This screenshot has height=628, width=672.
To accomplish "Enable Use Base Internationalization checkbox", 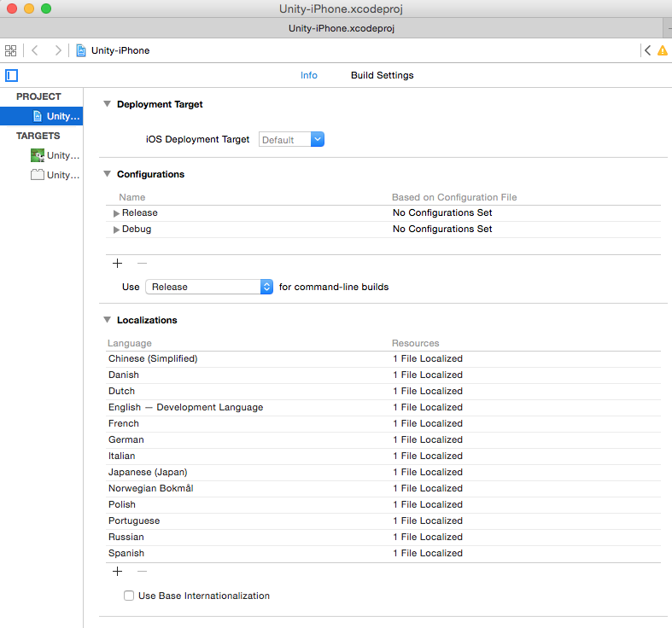I will pos(129,596).
